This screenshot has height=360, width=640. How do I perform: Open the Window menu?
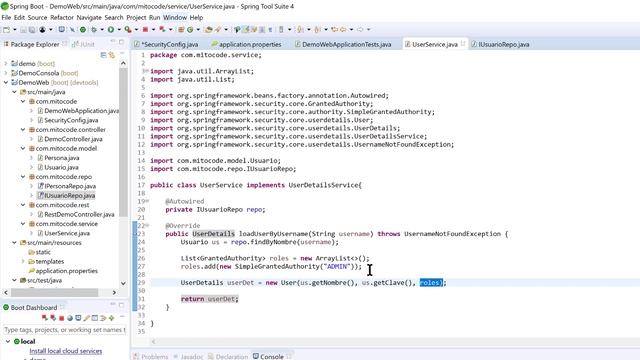(x=175, y=18)
